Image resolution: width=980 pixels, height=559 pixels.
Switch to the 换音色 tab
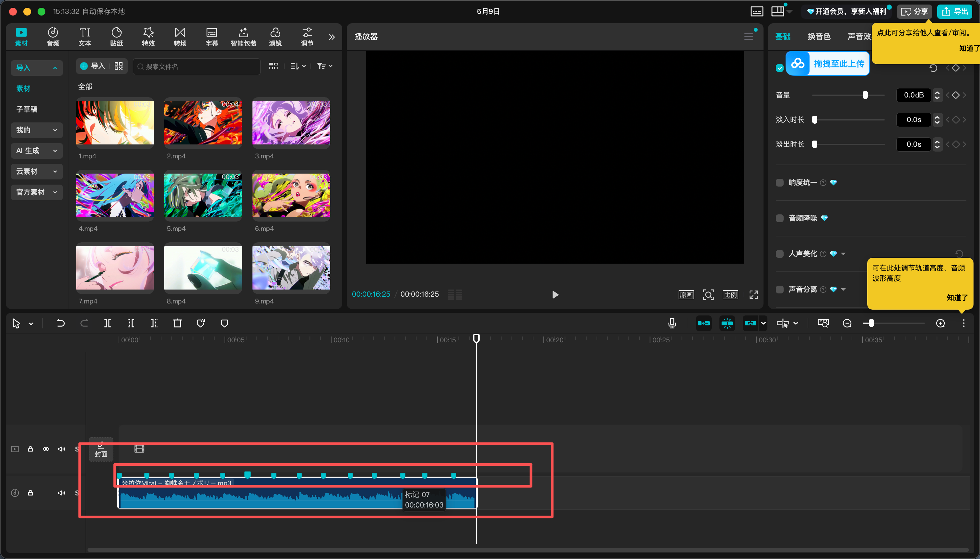tap(819, 37)
